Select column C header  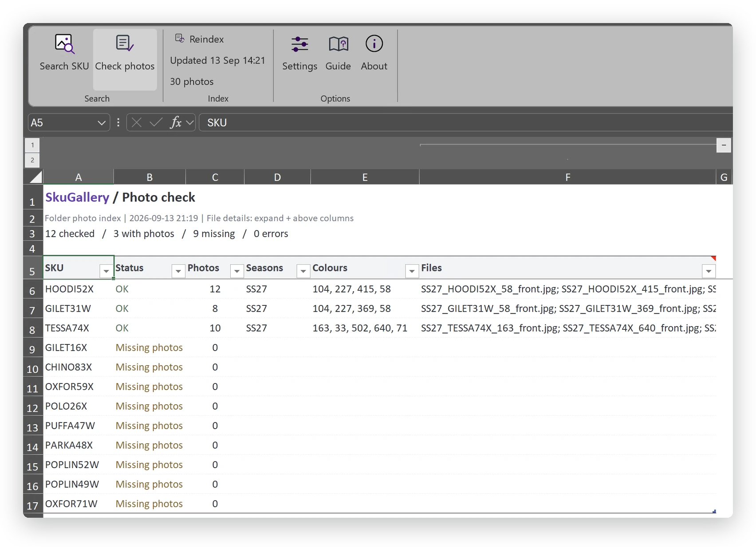click(215, 177)
